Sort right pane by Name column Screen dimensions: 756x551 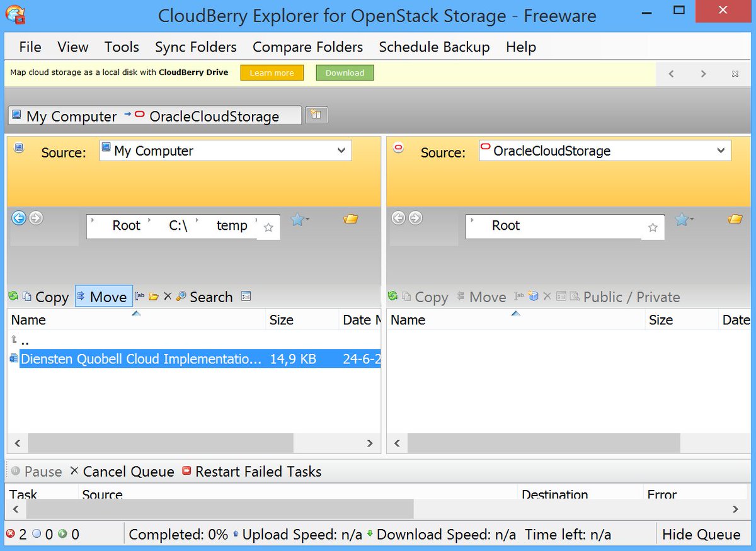pos(515,320)
